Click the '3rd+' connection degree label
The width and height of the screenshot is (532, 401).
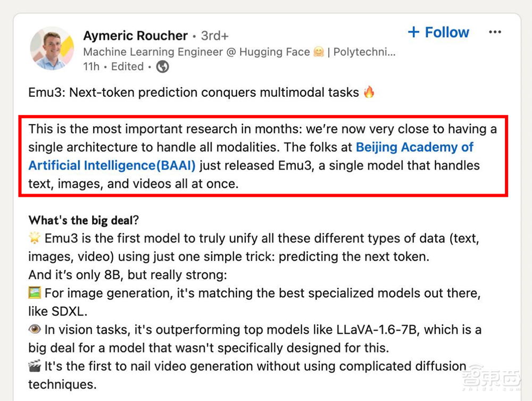coord(215,36)
